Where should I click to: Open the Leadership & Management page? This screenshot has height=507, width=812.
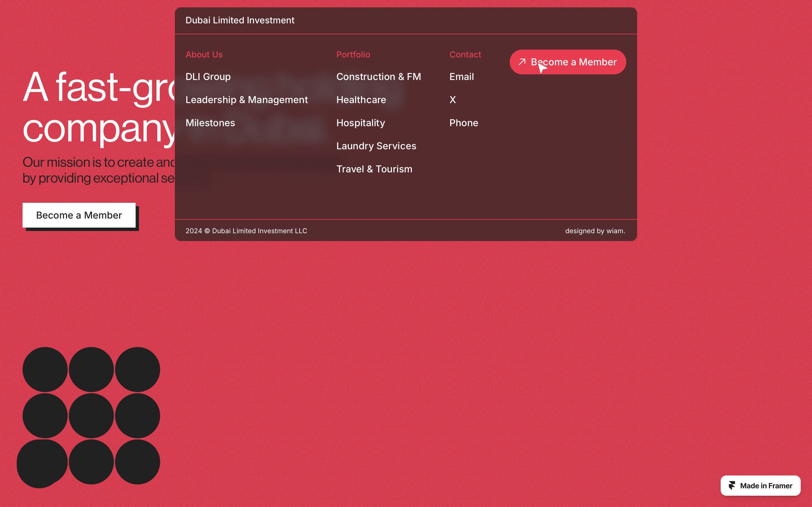click(x=246, y=99)
